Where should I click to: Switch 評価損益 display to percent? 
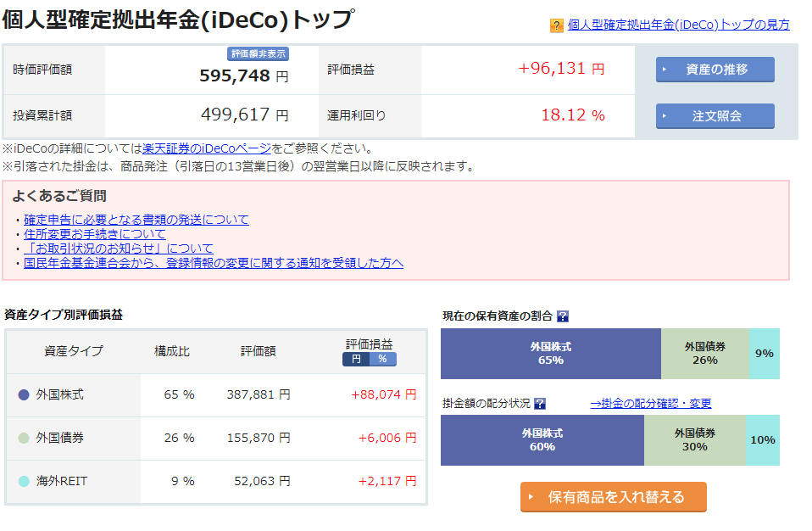pyautogui.click(x=382, y=359)
